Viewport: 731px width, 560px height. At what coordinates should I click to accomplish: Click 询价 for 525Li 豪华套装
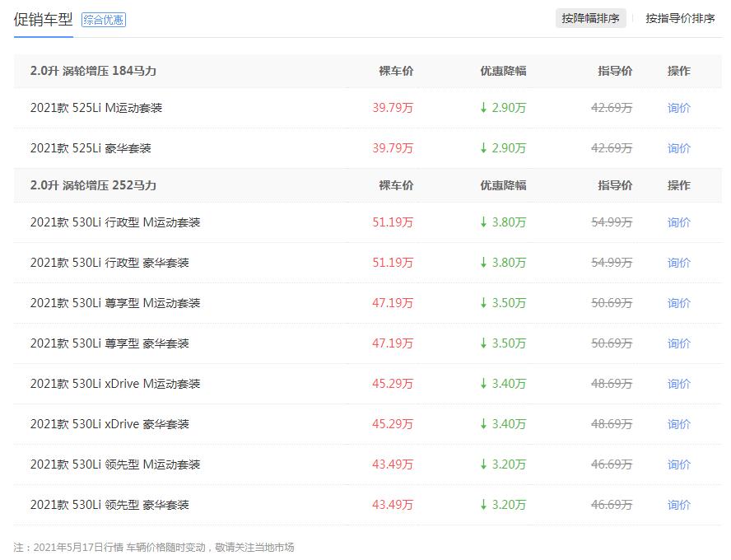pos(679,148)
